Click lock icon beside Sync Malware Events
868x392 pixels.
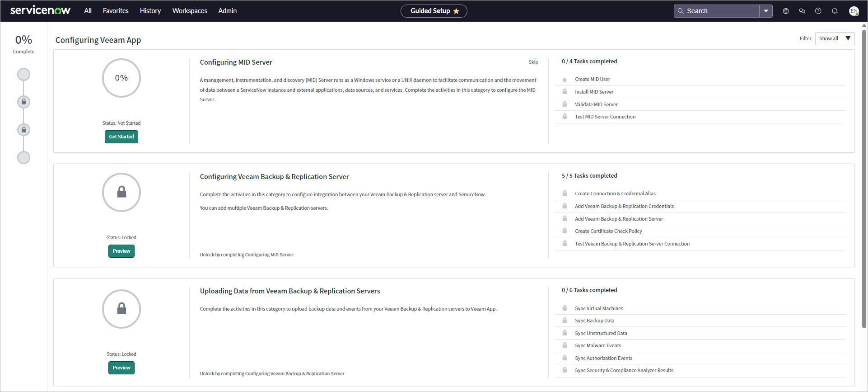coord(565,345)
